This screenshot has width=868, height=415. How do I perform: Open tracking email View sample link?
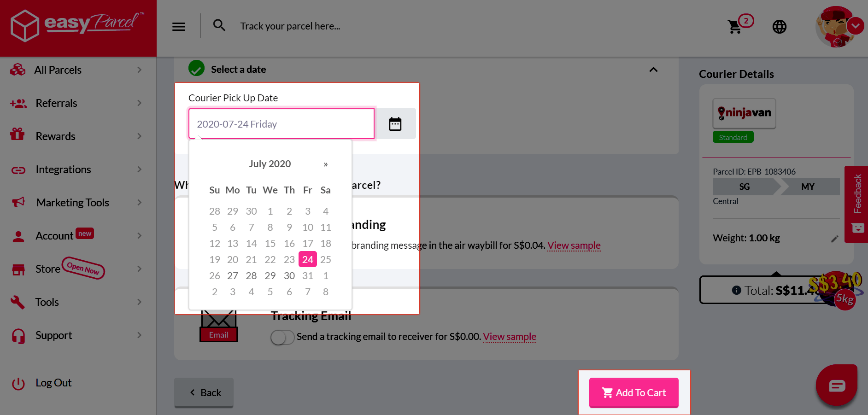click(x=510, y=337)
